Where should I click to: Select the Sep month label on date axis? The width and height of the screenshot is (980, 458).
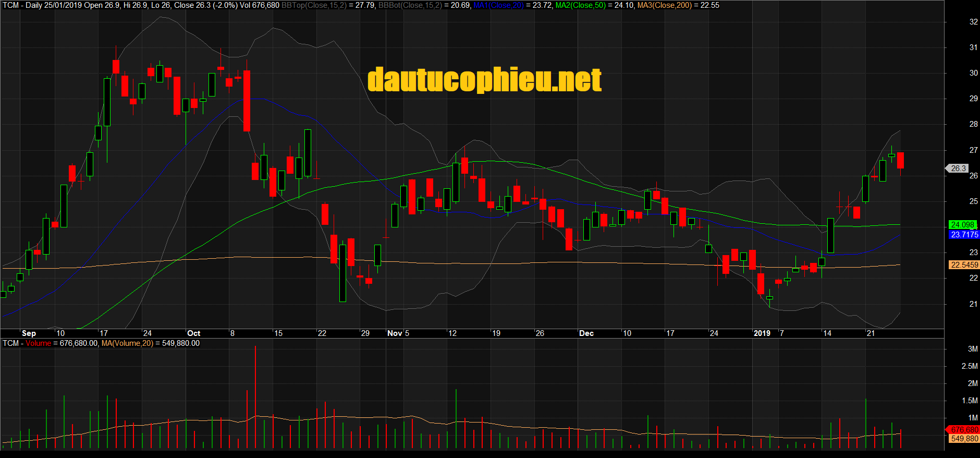click(29, 333)
